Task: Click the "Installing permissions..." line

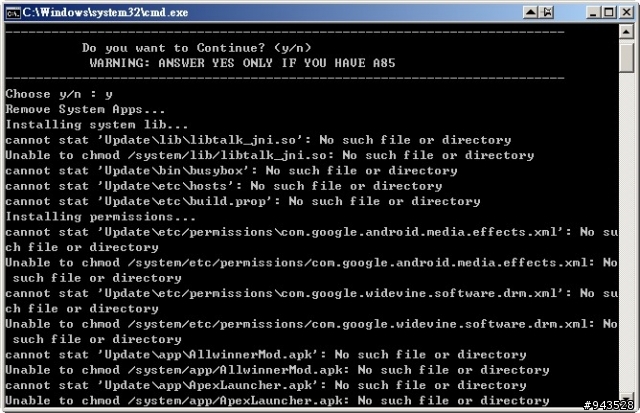Action: click(x=100, y=217)
